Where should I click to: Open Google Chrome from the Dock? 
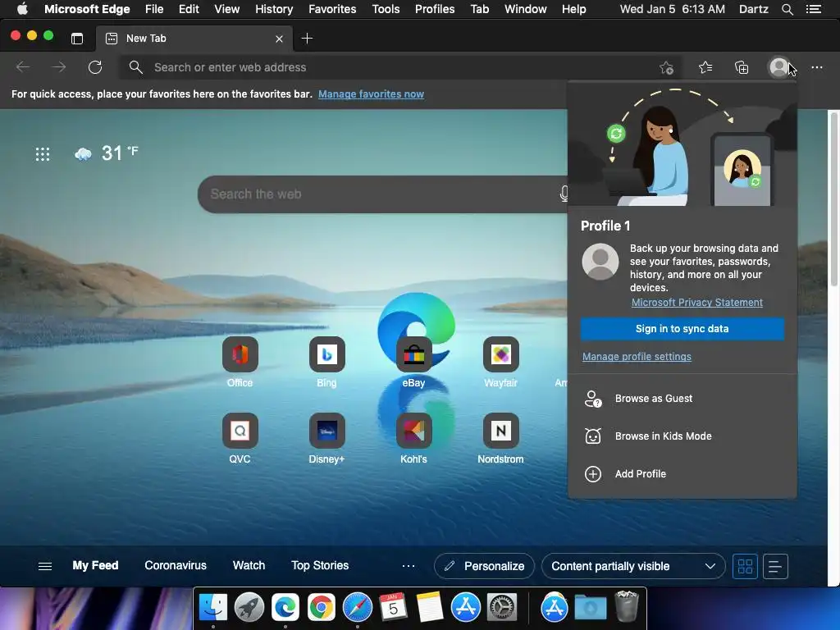click(321, 608)
